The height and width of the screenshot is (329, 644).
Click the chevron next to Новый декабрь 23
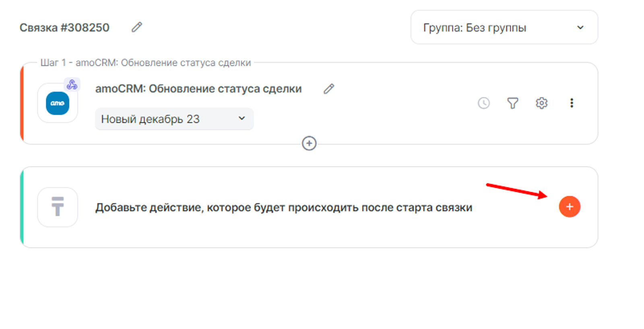242,118
